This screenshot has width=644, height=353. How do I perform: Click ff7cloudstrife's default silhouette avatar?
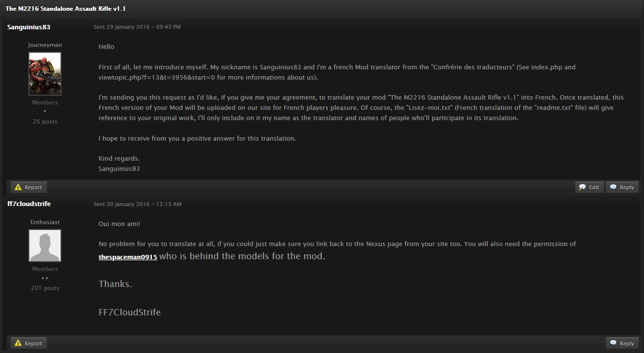tap(45, 246)
